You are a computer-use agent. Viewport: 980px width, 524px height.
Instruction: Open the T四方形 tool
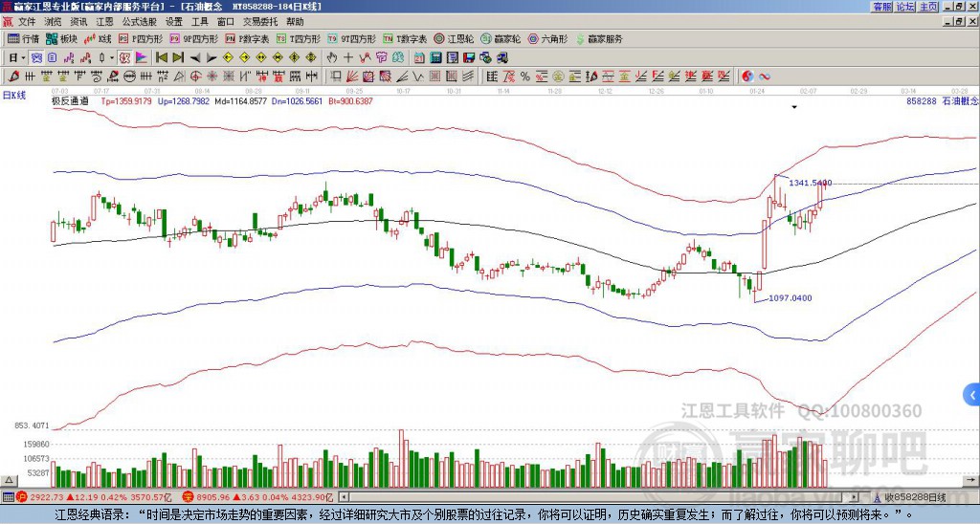point(299,38)
